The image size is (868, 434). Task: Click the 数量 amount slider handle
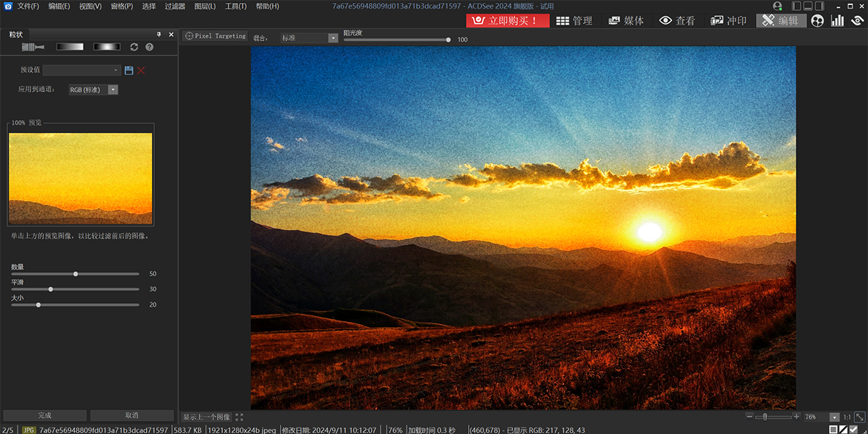point(76,274)
